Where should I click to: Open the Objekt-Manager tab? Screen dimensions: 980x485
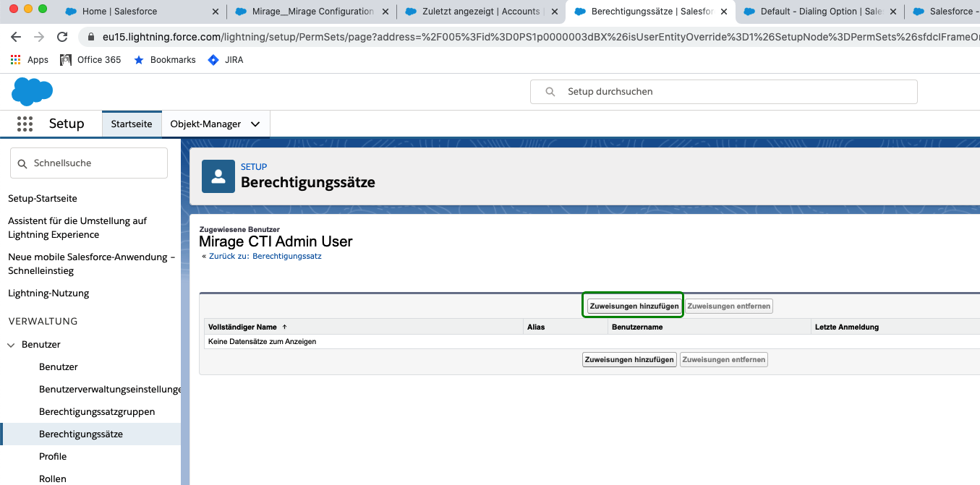click(205, 124)
